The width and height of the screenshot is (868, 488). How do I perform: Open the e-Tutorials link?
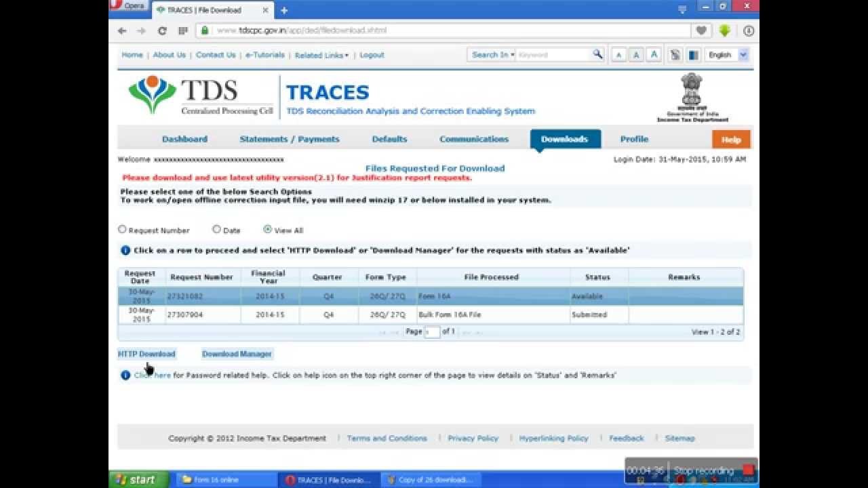(265, 55)
